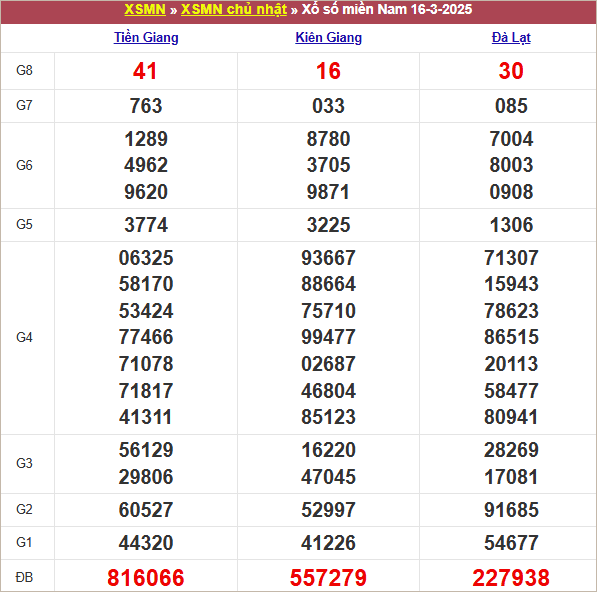Click G7 number 763
This screenshot has width=597, height=592.
coord(146,105)
